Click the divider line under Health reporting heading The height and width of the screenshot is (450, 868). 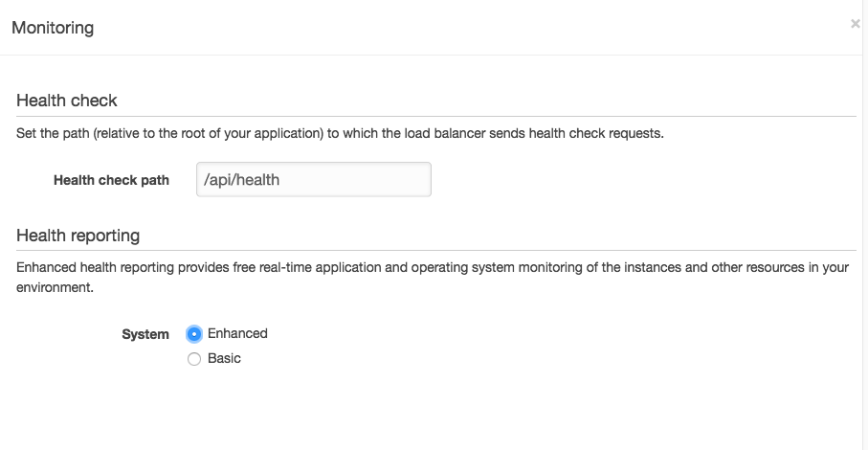[x=436, y=250]
